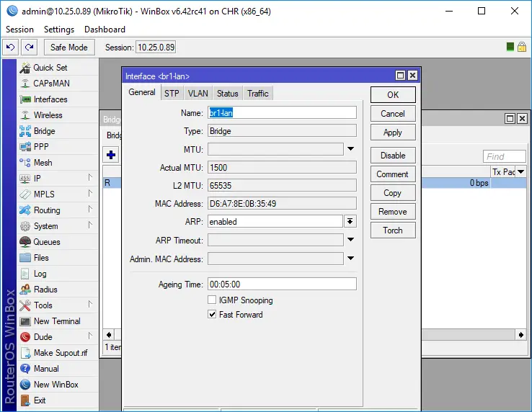Image resolution: width=532 pixels, height=412 pixels.
Task: Switch to the Traffic tab
Action: pos(258,94)
